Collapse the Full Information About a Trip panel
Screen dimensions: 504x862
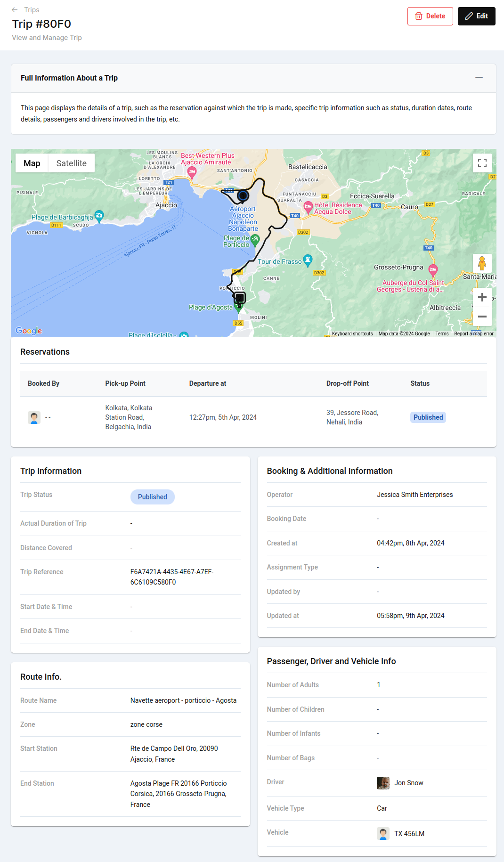click(x=479, y=78)
